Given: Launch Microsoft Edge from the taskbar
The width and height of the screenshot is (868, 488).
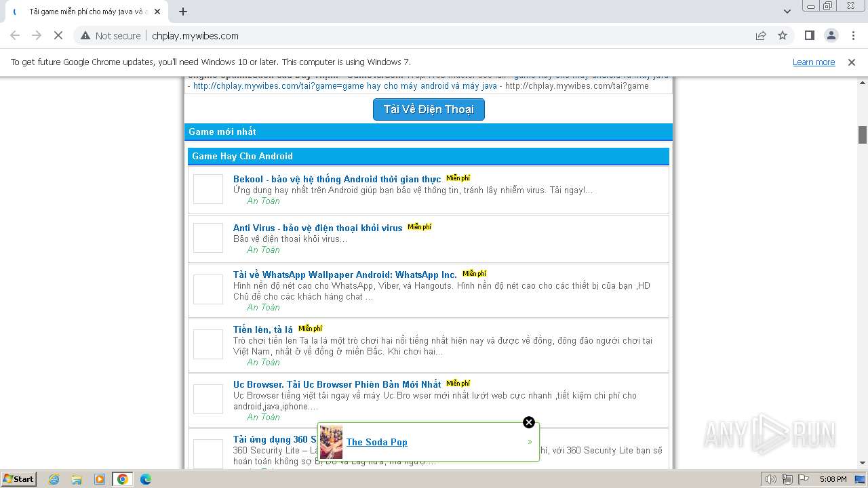Looking at the screenshot, I should (x=146, y=479).
